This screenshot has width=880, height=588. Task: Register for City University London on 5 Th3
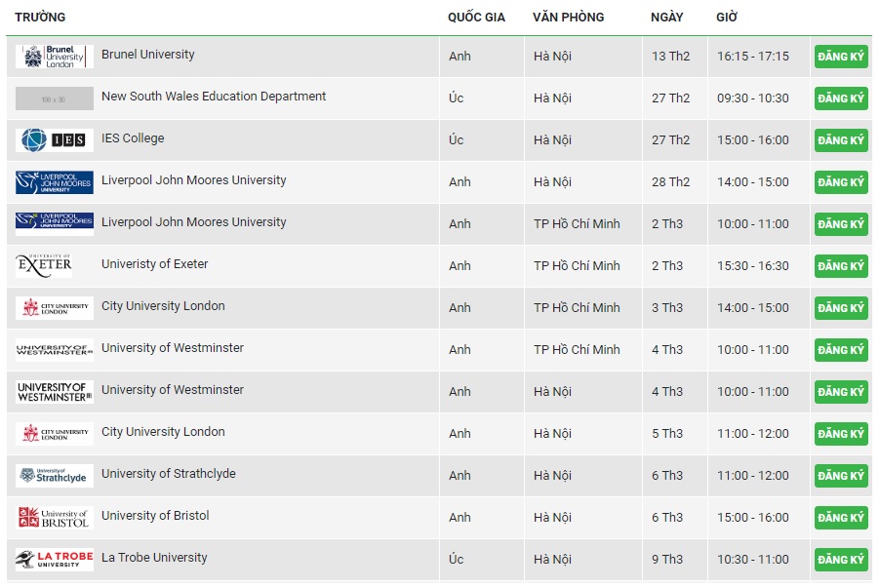(x=841, y=434)
